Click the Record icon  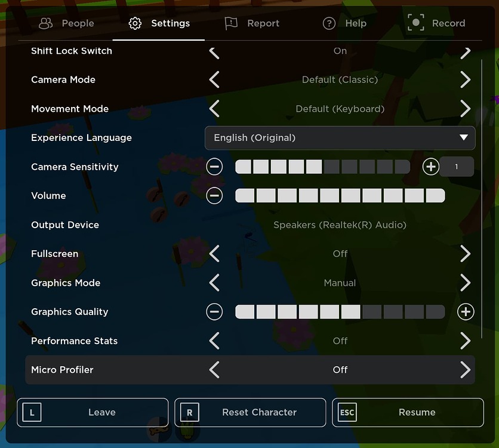416,23
